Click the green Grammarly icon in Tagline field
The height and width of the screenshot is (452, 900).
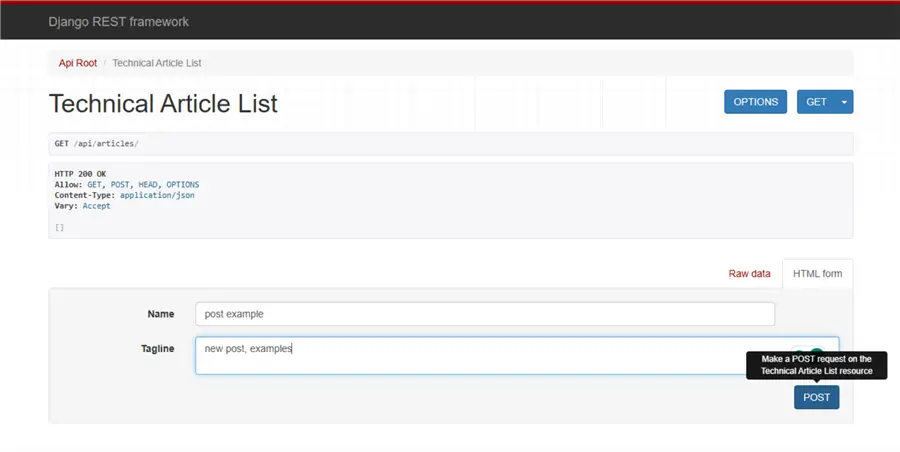pos(816,351)
